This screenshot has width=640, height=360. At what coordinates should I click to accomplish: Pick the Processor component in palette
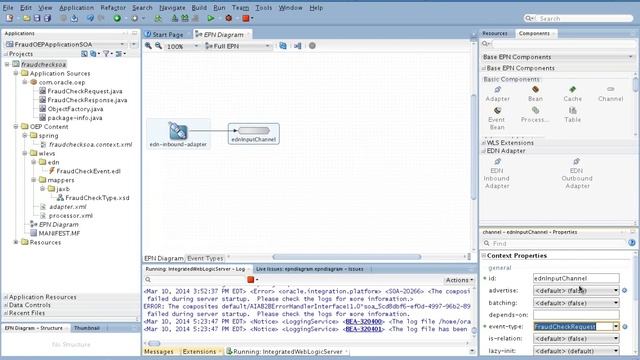click(535, 115)
